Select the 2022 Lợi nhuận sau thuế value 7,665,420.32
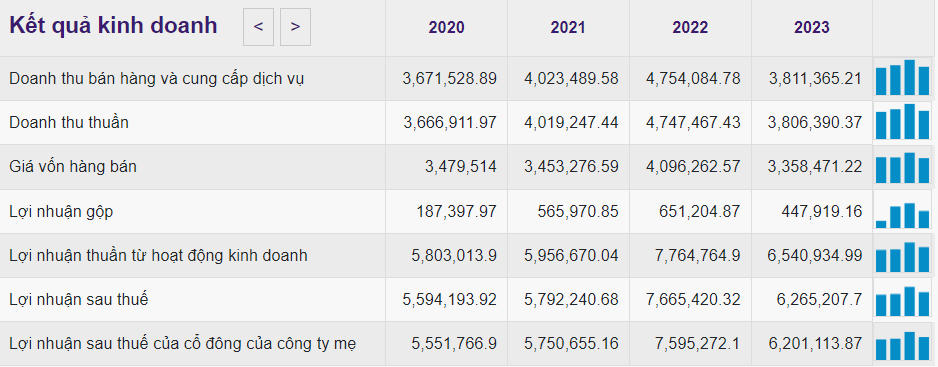Screen dimensions: 938x367 point(693,299)
